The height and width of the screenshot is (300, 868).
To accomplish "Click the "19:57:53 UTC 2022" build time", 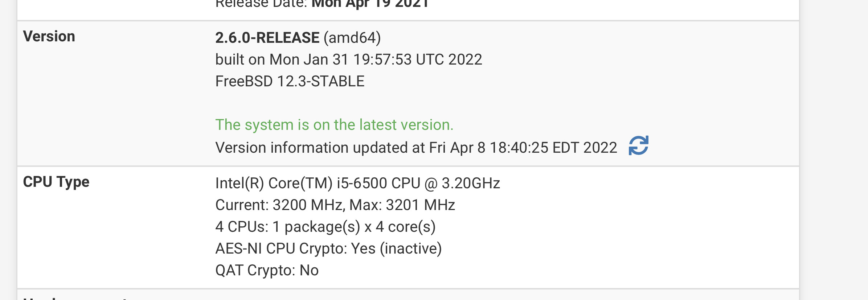I will coord(417,59).
